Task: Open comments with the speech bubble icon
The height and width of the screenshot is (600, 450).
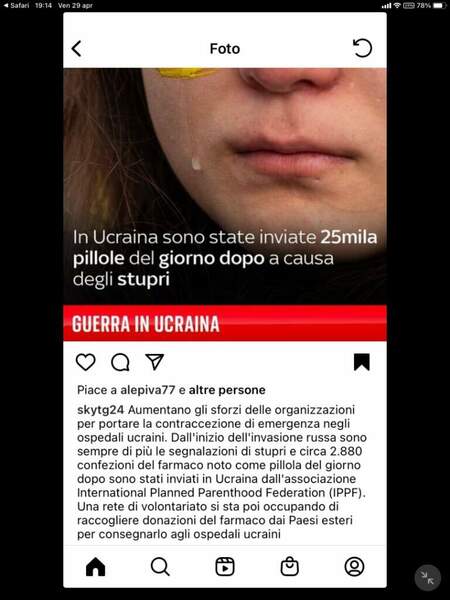Action: tap(120, 362)
